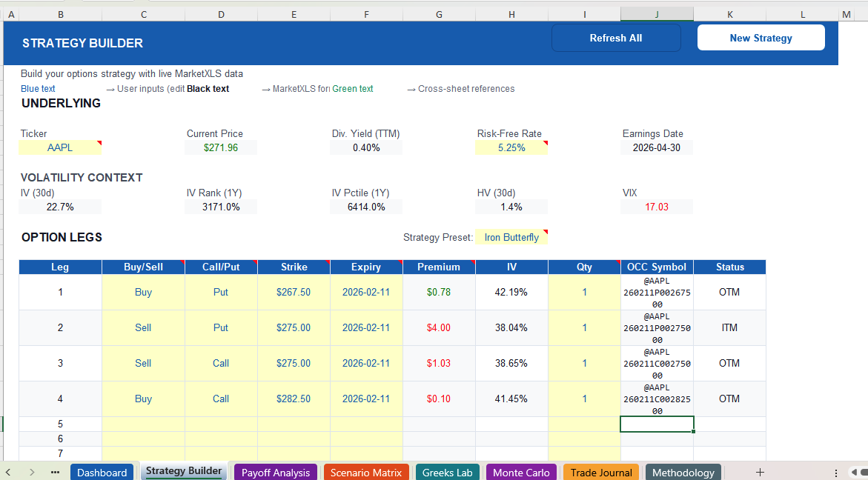This screenshot has width=868, height=480.
Task: Open the Greeks Lab sheet
Action: pos(447,472)
